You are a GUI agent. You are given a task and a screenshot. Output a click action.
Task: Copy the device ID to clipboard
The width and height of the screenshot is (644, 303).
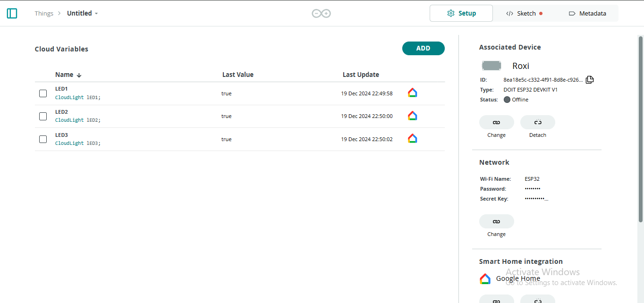(589, 79)
